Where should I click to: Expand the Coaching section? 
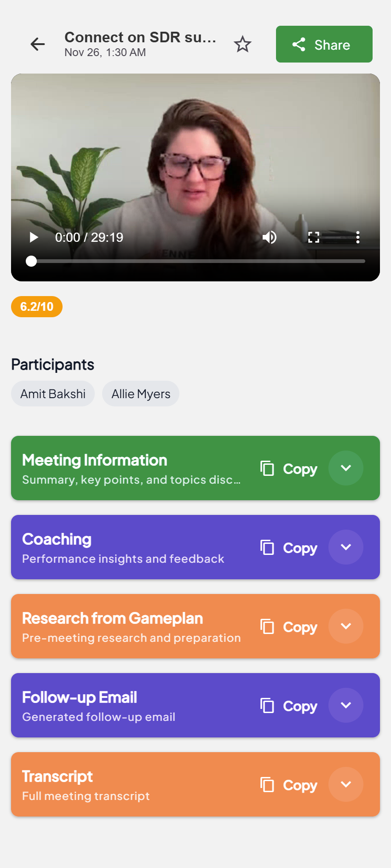(346, 547)
